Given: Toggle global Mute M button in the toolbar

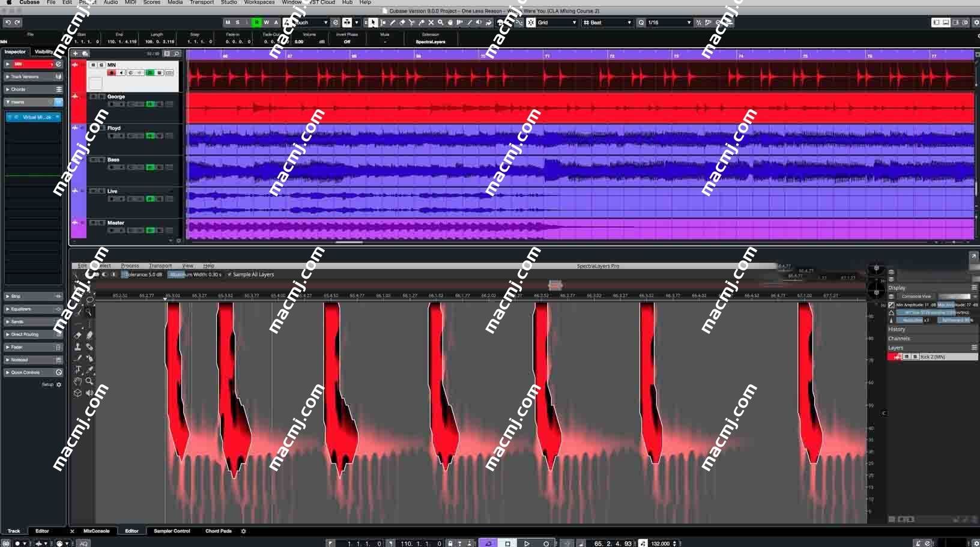Looking at the screenshot, I should point(228,22).
